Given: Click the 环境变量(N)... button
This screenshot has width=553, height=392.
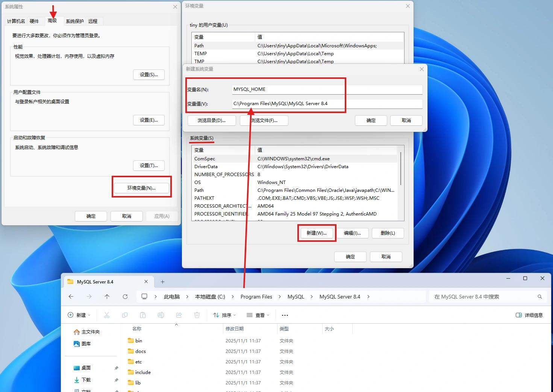Looking at the screenshot, I should (x=141, y=188).
